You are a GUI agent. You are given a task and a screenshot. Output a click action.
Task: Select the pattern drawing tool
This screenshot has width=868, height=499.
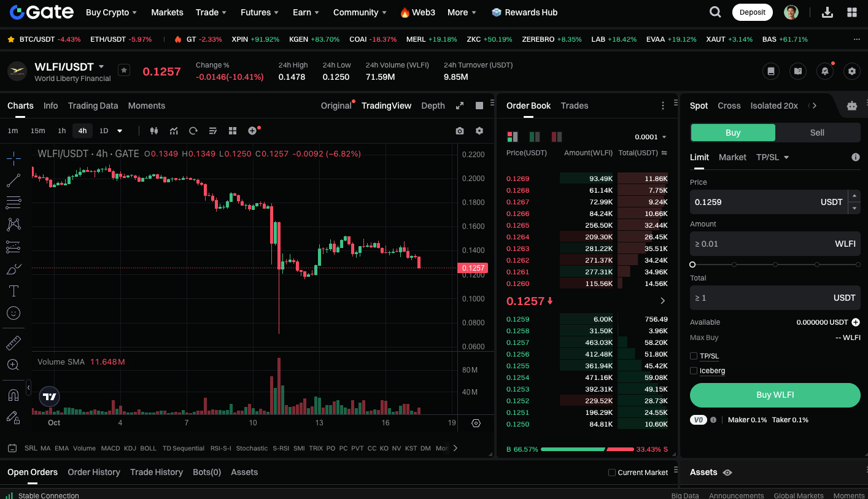(14, 225)
